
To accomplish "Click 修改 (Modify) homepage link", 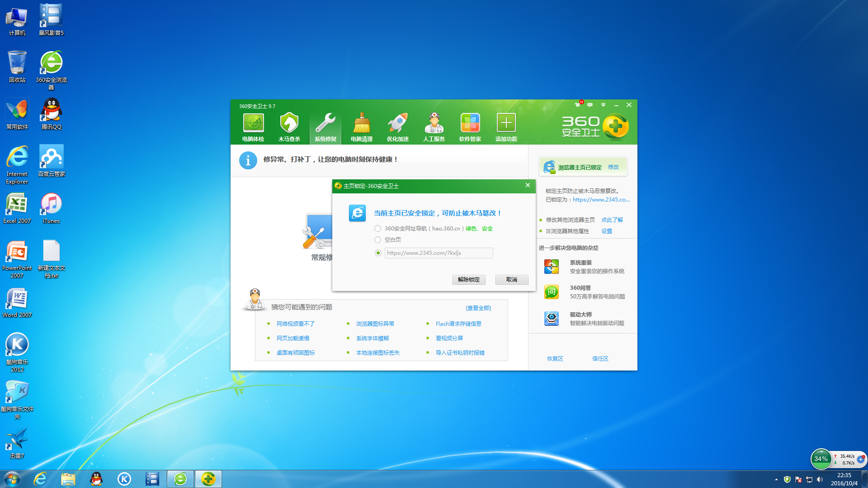I will tap(613, 167).
